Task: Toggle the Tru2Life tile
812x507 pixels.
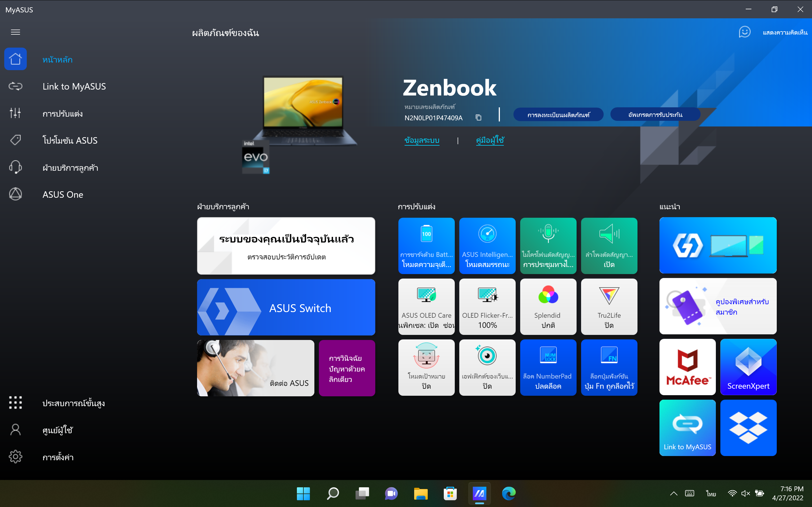Action: pyautogui.click(x=609, y=306)
